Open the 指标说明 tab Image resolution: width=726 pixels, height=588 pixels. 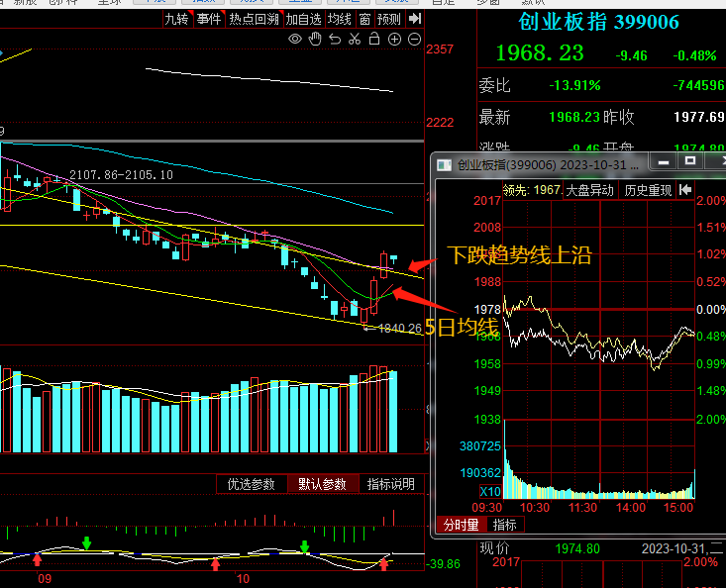coord(391,484)
